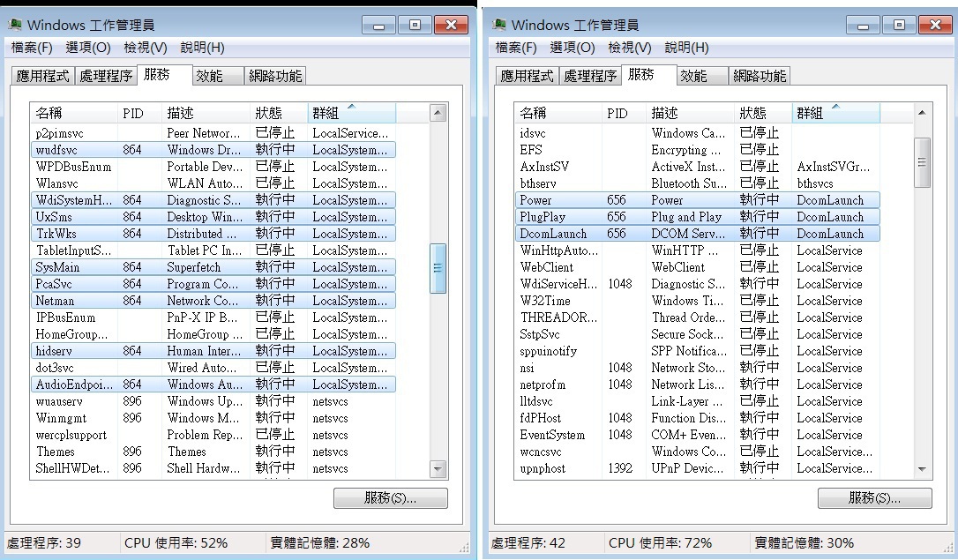The image size is (958, 560).
Task: Select wuauserv service row
Action: coord(213,401)
